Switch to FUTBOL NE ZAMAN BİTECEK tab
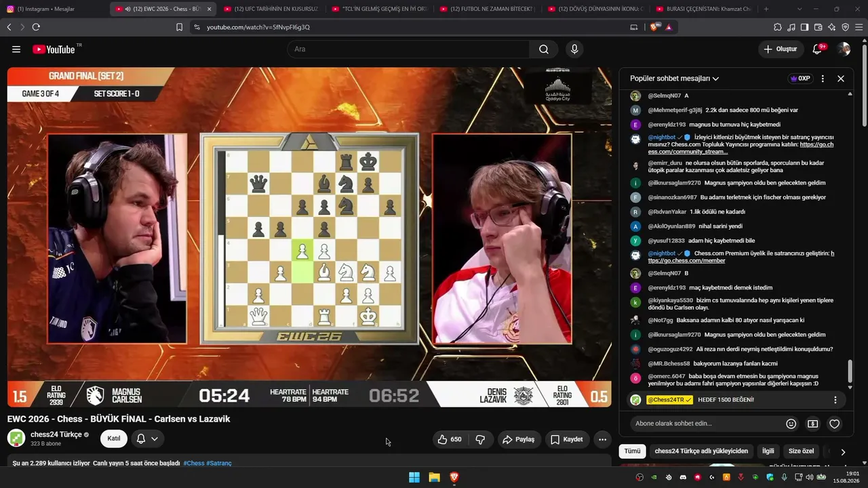868x488 pixels. click(488, 9)
